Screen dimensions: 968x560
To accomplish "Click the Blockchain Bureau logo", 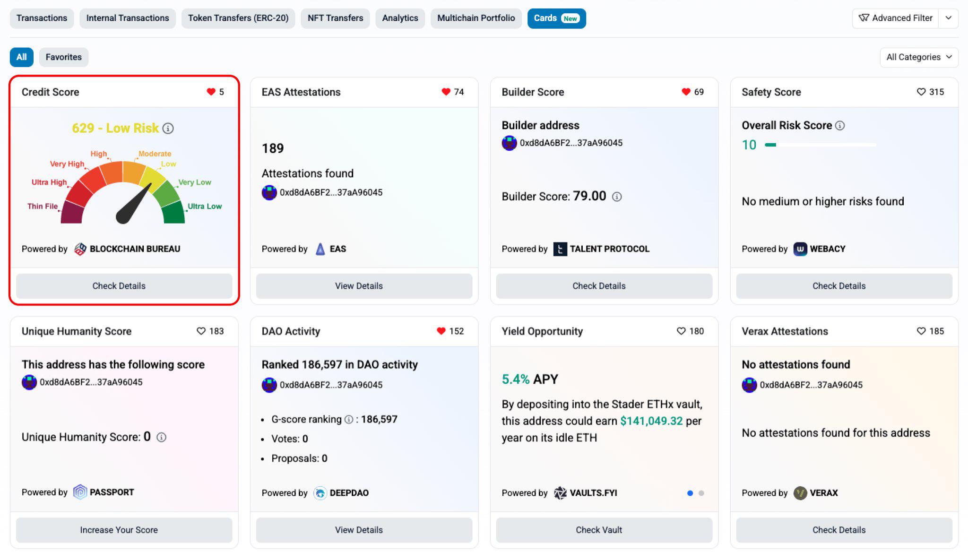I will coord(80,249).
